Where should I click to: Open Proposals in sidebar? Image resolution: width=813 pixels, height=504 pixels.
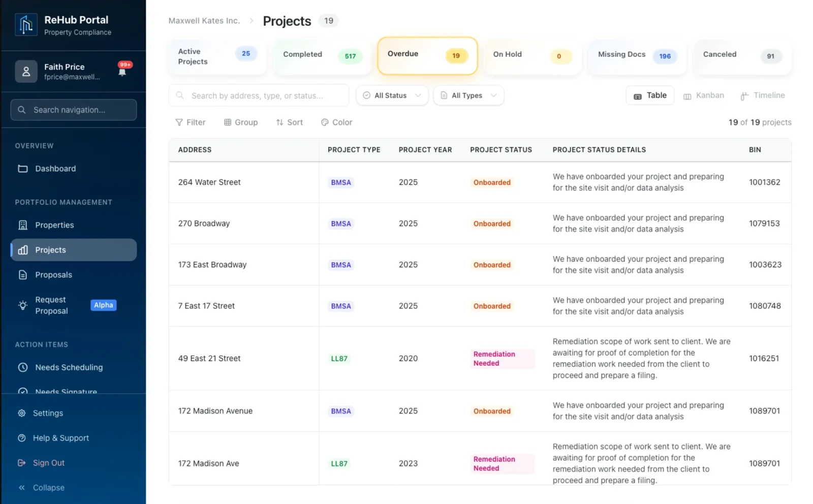74,275
